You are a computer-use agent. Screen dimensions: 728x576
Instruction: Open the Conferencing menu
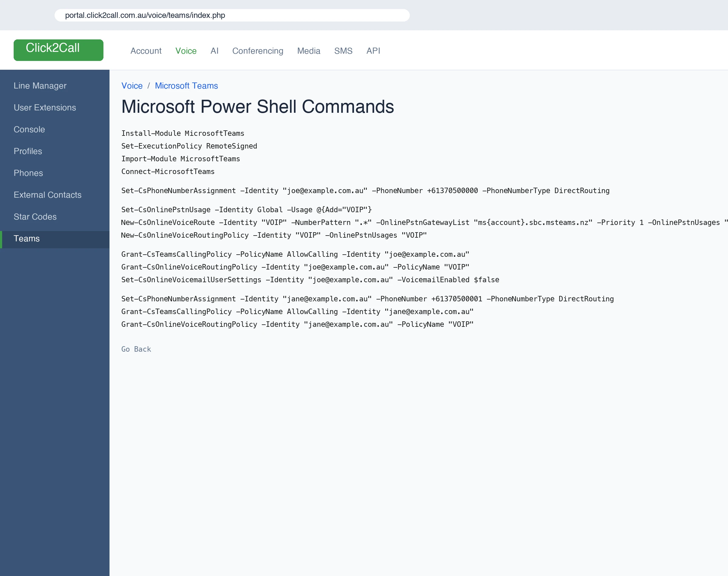click(x=258, y=51)
